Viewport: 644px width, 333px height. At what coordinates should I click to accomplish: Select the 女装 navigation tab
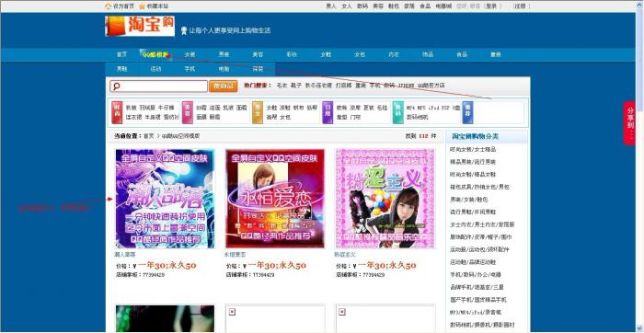(x=190, y=54)
